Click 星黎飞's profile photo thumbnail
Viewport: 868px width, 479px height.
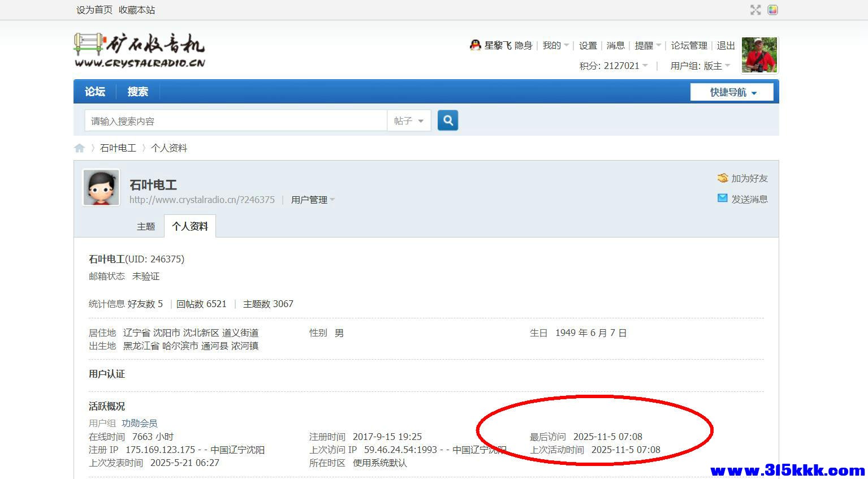click(x=759, y=54)
